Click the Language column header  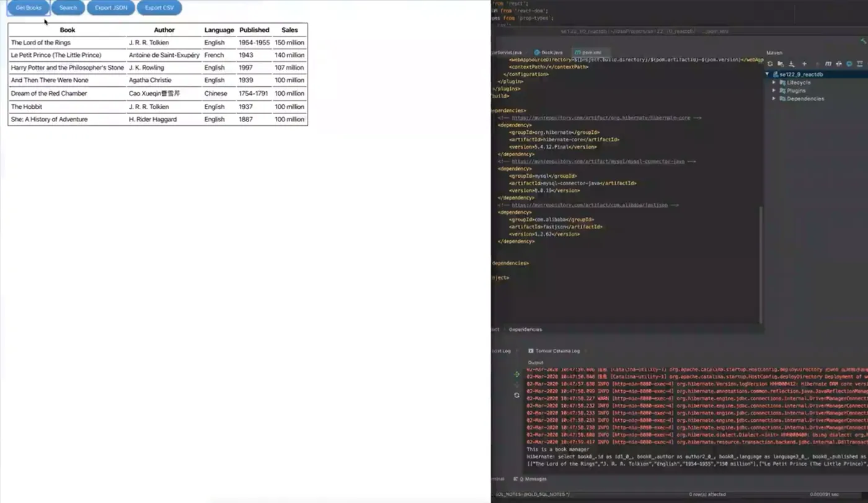219,30
